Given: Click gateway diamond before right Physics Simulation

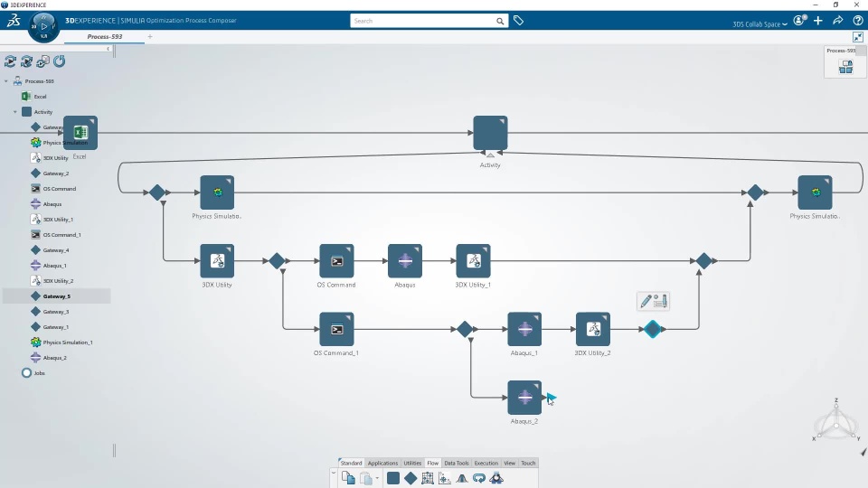Looking at the screenshot, I should coord(755,192).
